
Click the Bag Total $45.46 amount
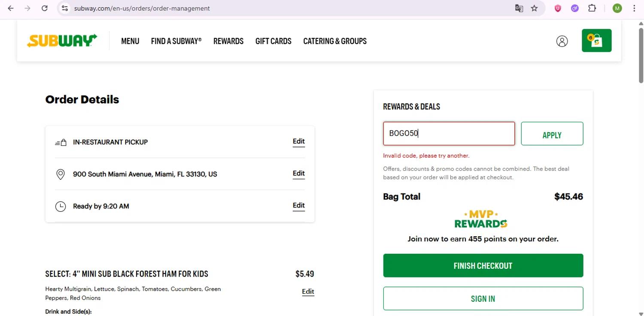tap(568, 197)
